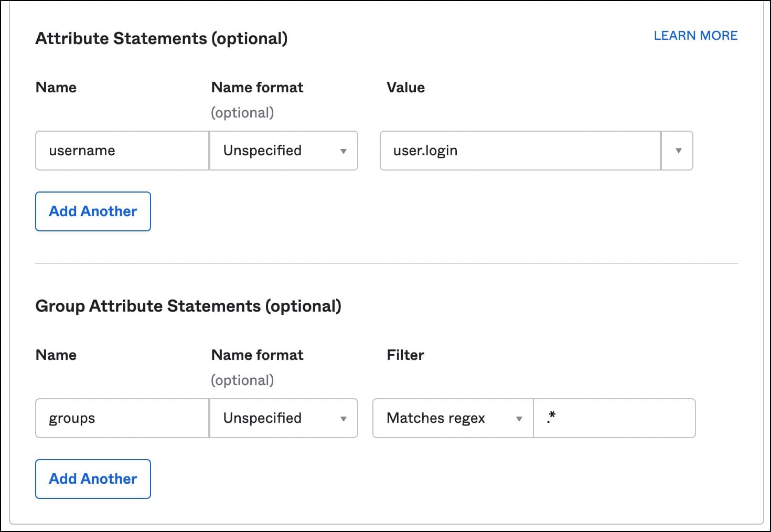Click Add Another under Group Attribute Statements
The height and width of the screenshot is (532, 771).
[x=93, y=479]
